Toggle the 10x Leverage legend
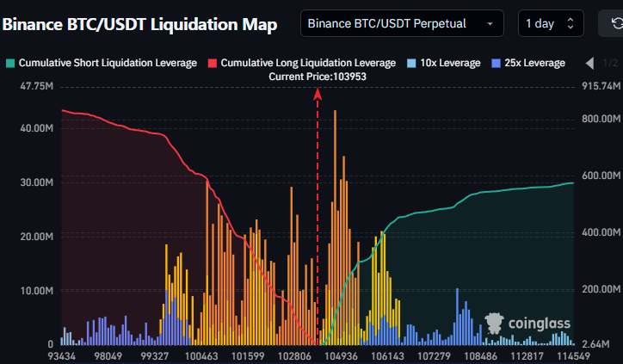Screen dimensions: 623x364 (444, 63)
